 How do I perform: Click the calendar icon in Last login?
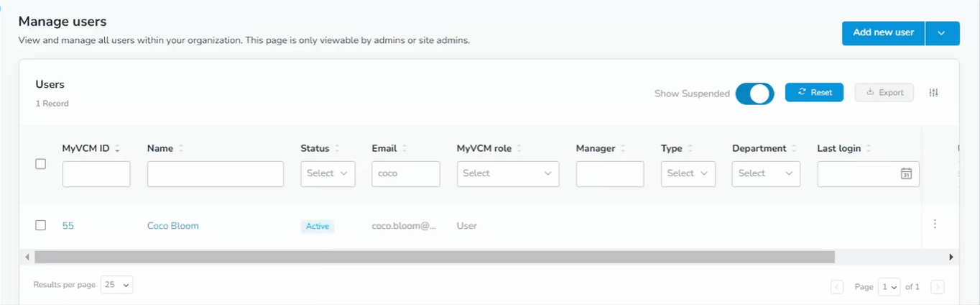[x=907, y=173]
